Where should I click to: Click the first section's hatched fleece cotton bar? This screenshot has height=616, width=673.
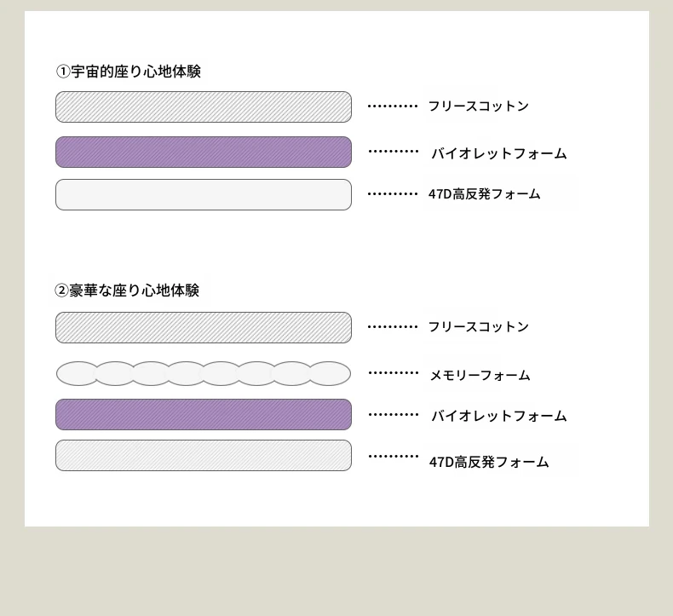204,107
